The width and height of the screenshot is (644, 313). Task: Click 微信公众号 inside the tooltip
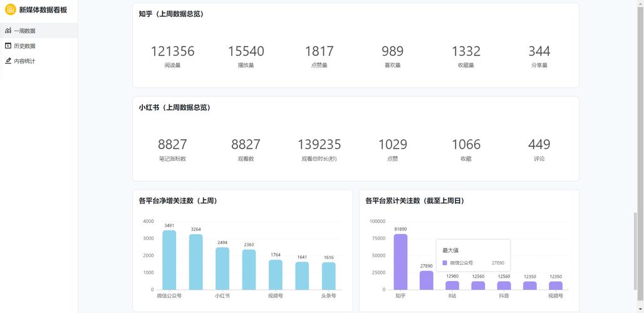[461, 263]
